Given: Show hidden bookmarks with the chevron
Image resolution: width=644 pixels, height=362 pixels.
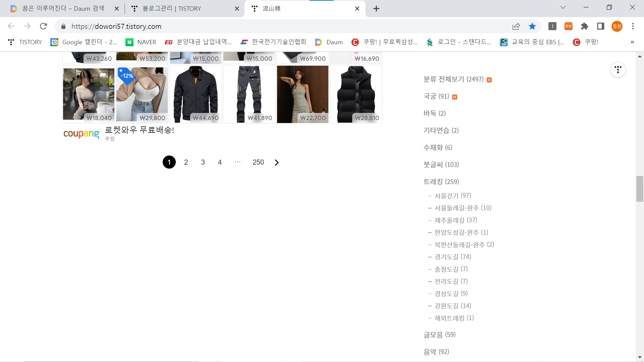Looking at the screenshot, I should pos(632,42).
